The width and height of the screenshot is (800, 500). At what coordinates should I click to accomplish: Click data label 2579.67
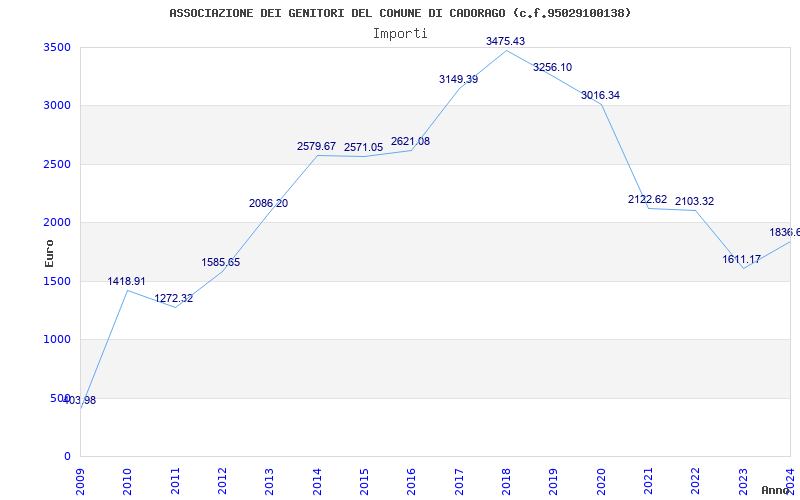[x=316, y=146]
